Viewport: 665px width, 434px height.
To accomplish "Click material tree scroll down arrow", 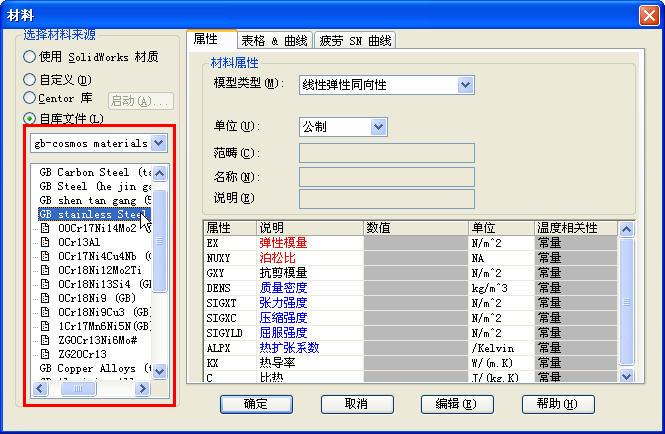I will [x=160, y=372].
